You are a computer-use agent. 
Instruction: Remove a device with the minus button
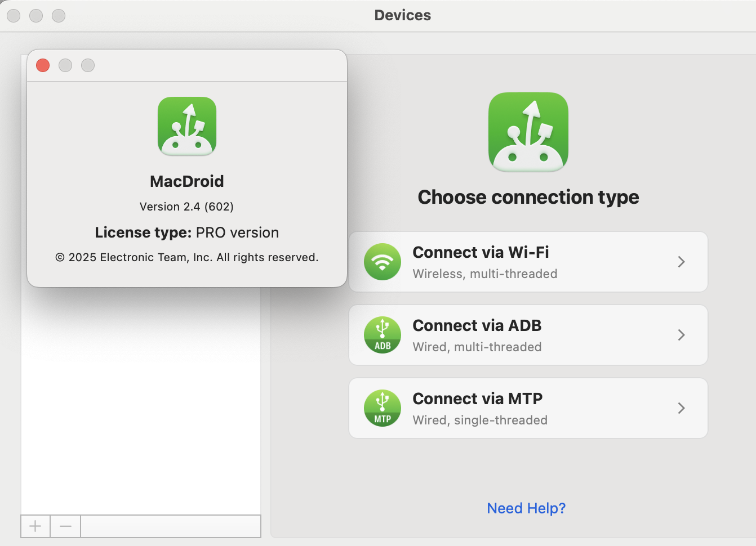(x=65, y=526)
